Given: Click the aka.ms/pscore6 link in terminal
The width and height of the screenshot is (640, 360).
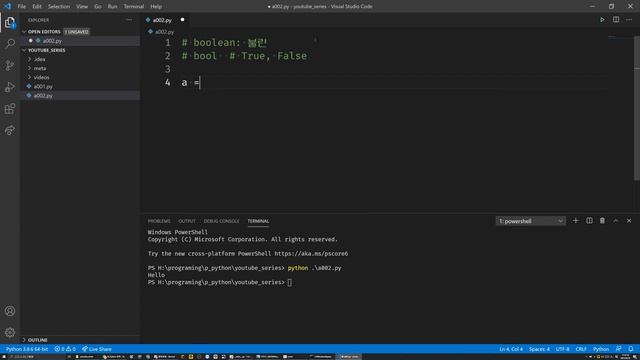Looking at the screenshot, I should pos(311,253).
